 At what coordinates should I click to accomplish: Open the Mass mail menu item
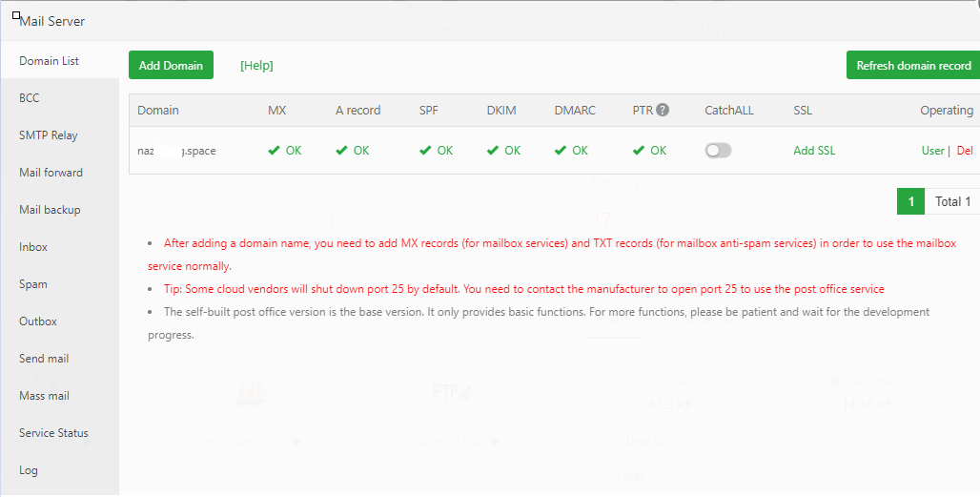[x=44, y=396]
